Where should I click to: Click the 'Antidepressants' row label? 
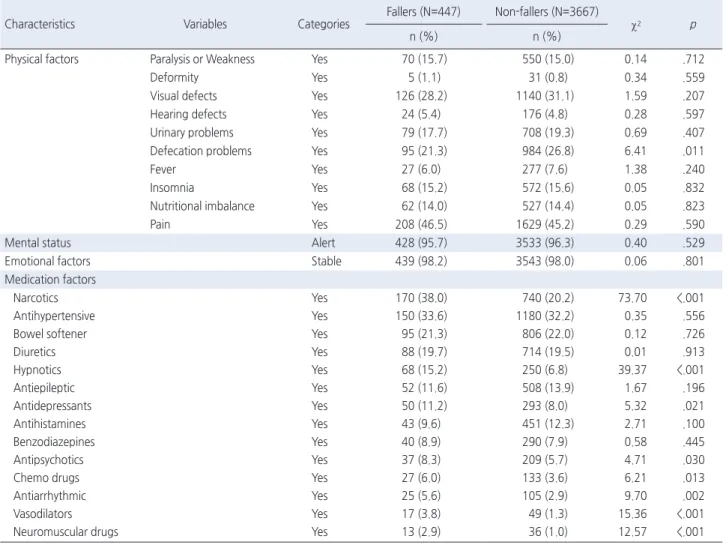coord(52,406)
